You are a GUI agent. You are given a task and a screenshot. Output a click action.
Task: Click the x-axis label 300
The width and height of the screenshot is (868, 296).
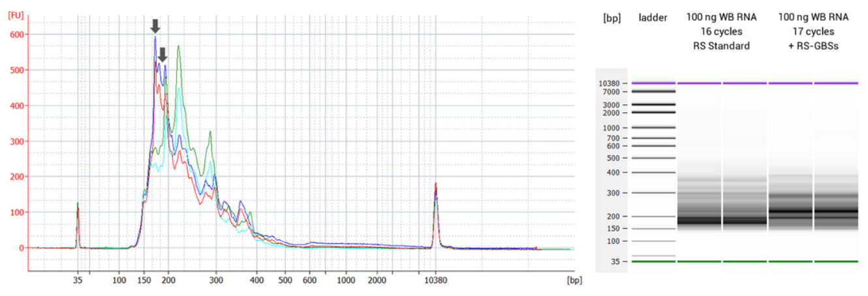click(216, 280)
